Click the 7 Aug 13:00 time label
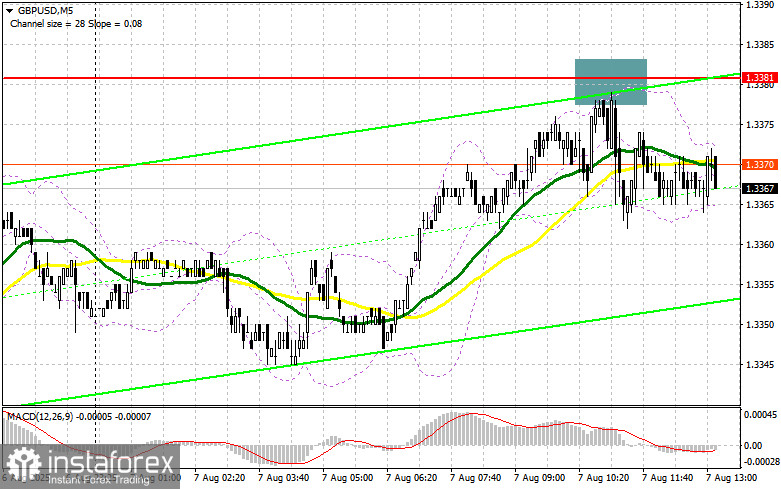This screenshot has width=781, height=489. (732, 478)
